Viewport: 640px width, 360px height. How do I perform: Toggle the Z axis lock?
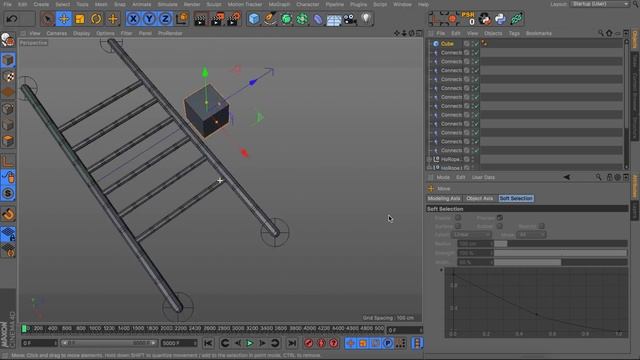[165, 19]
